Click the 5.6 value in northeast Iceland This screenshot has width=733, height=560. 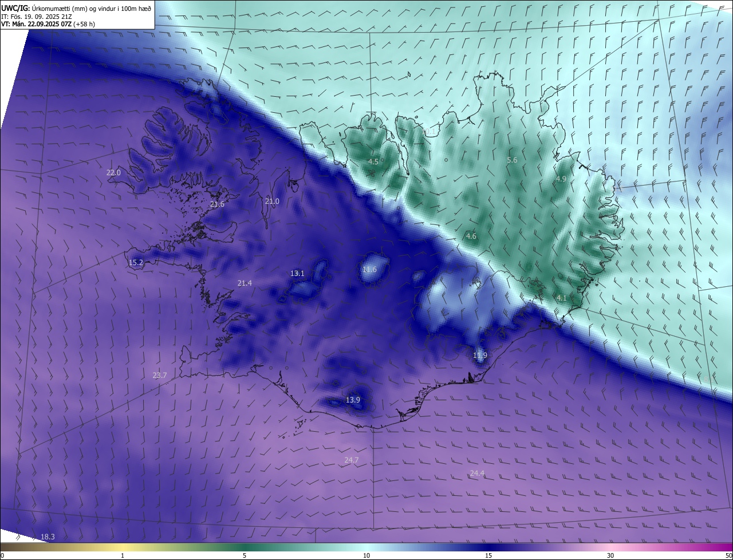click(x=512, y=160)
